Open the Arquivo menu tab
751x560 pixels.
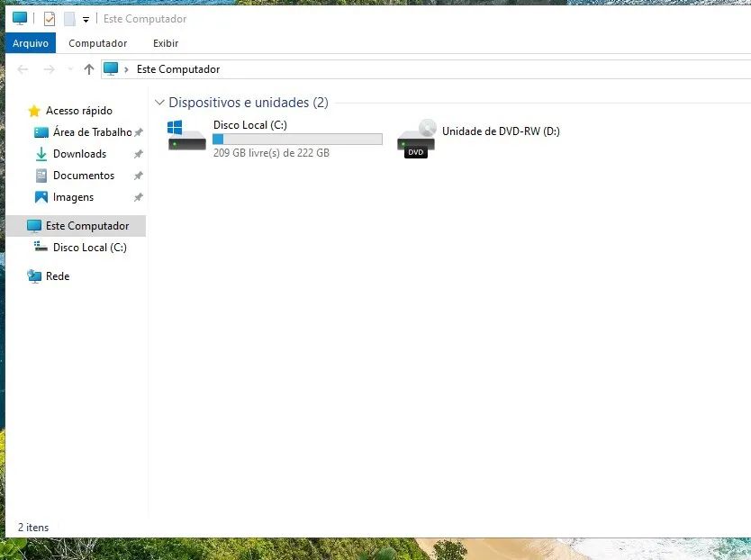tap(31, 43)
